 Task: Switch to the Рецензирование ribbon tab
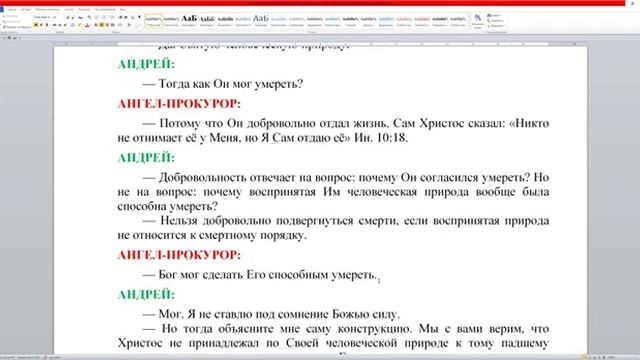click(x=105, y=9)
